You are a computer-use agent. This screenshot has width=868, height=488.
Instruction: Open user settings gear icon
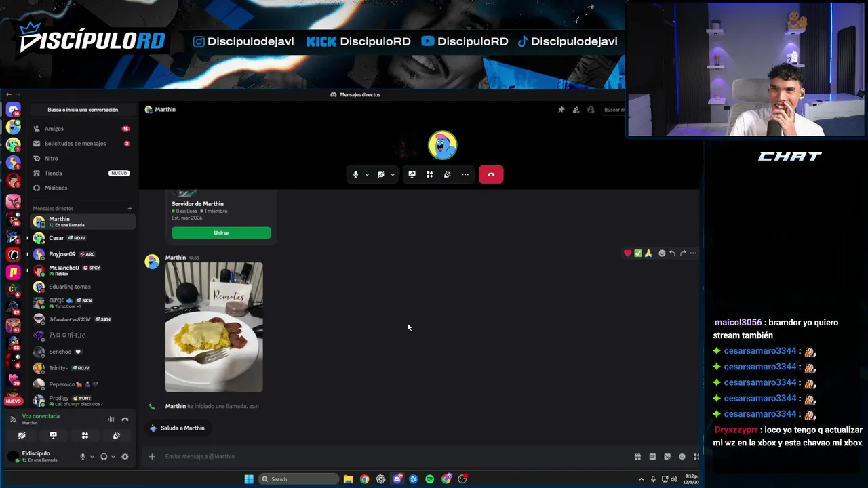[x=125, y=456]
